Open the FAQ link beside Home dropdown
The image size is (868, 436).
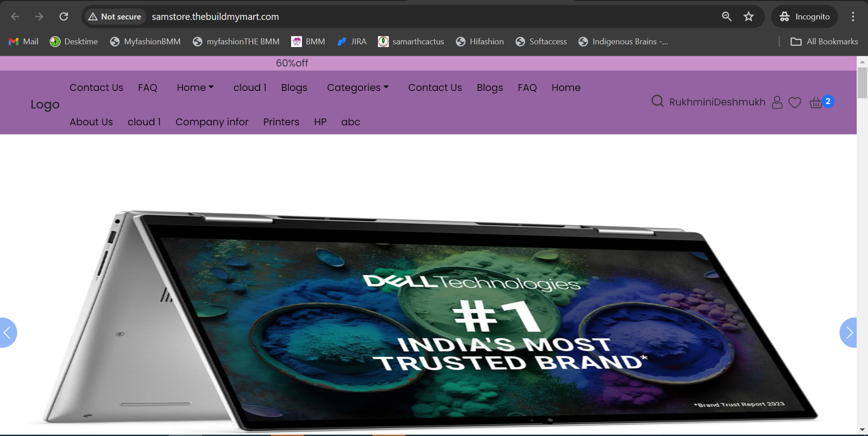point(148,88)
